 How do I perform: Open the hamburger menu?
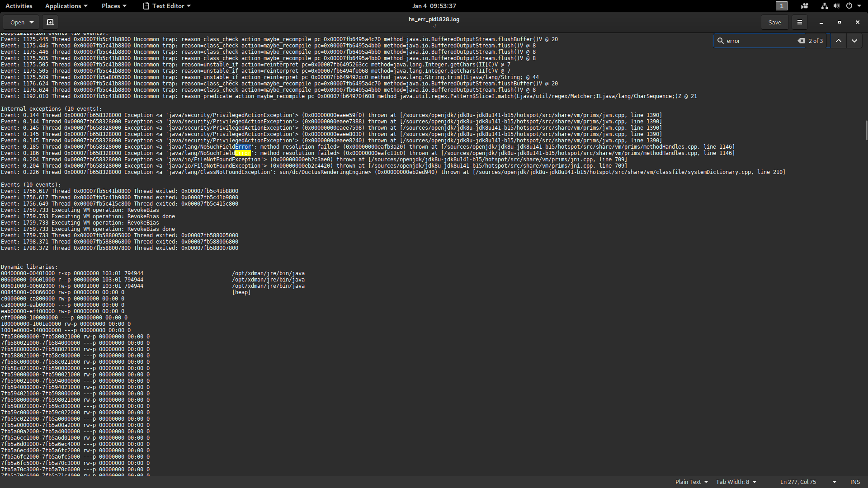click(799, 22)
